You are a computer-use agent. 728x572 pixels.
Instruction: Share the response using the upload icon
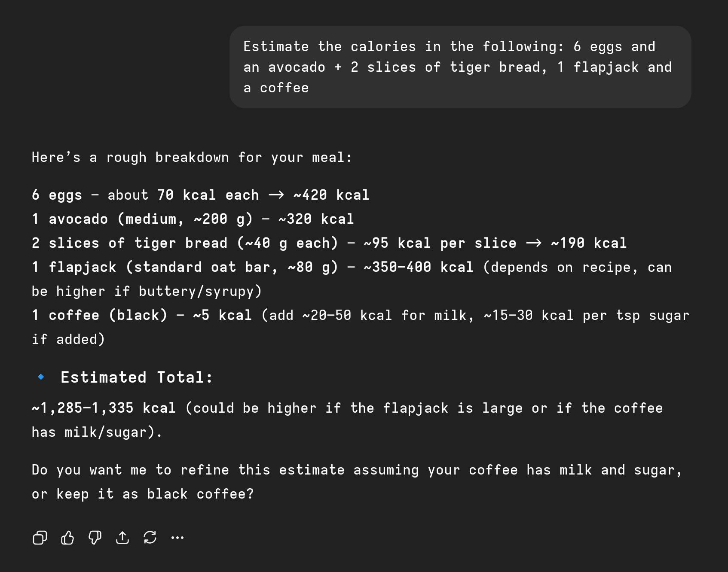122,538
